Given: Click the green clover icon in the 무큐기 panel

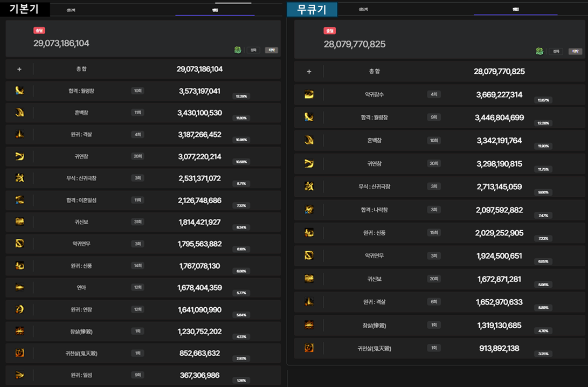Looking at the screenshot, I should [x=539, y=51].
